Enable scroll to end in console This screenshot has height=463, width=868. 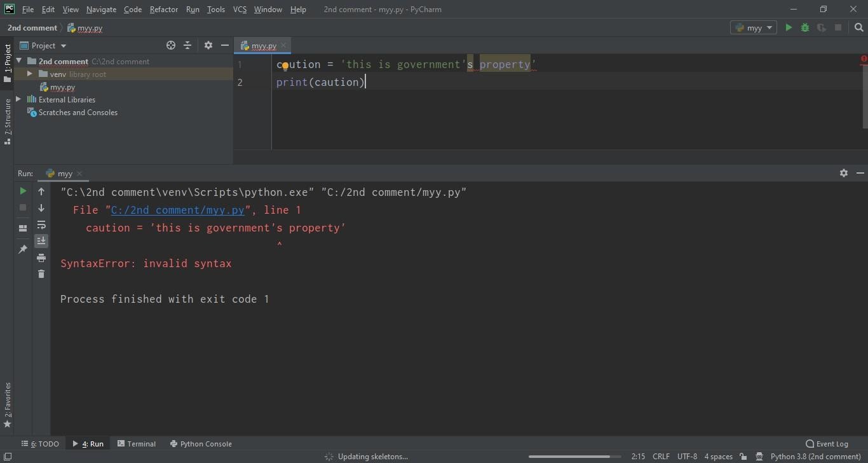click(x=41, y=240)
